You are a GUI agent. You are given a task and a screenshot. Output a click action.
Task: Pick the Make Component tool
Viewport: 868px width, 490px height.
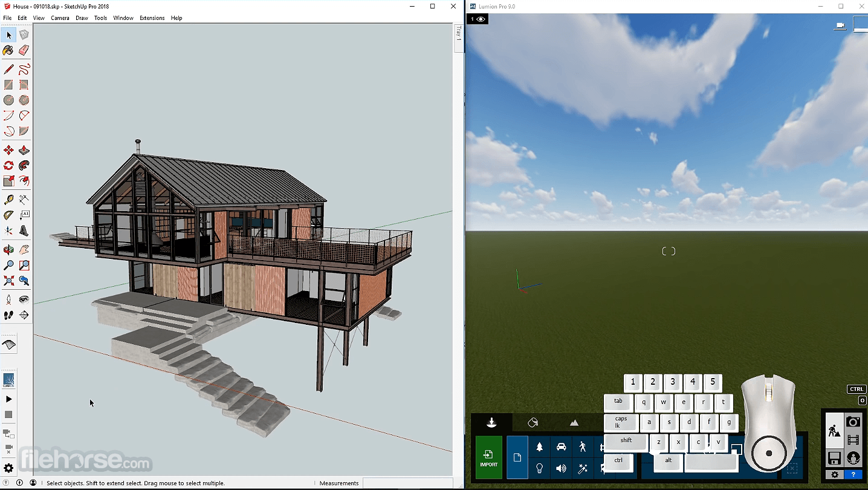(x=24, y=35)
